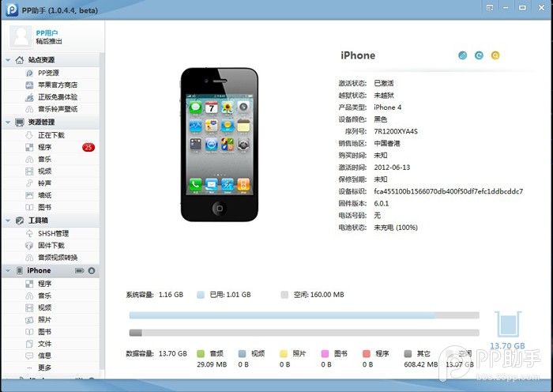Click the iPhone 4 device image
The width and height of the screenshot is (553, 392).
point(220,145)
